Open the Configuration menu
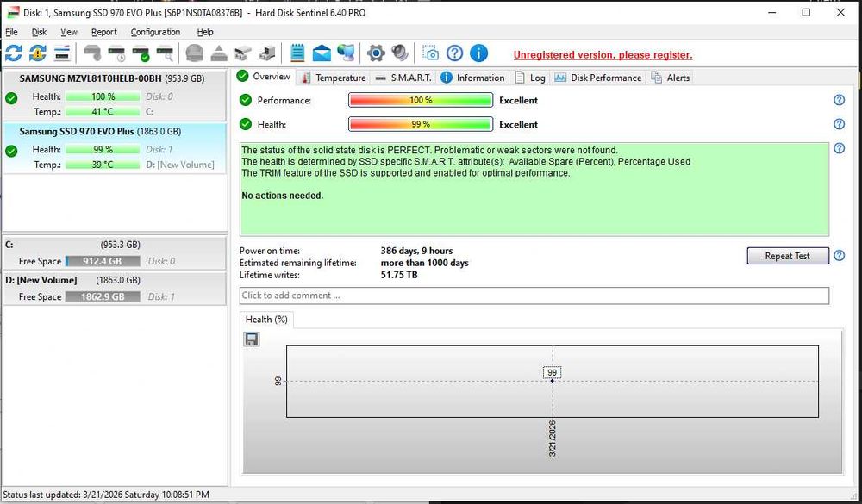Image resolution: width=862 pixels, height=504 pixels. point(155,32)
